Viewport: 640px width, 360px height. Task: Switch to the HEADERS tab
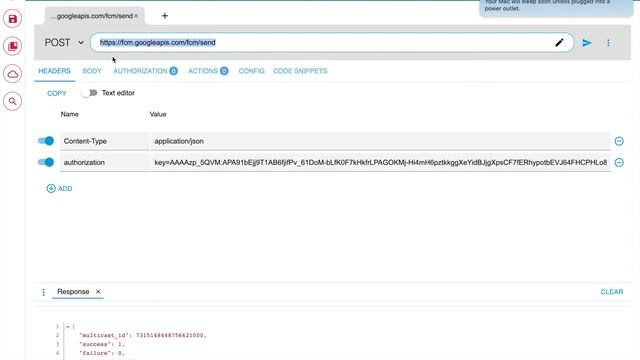pyautogui.click(x=54, y=71)
